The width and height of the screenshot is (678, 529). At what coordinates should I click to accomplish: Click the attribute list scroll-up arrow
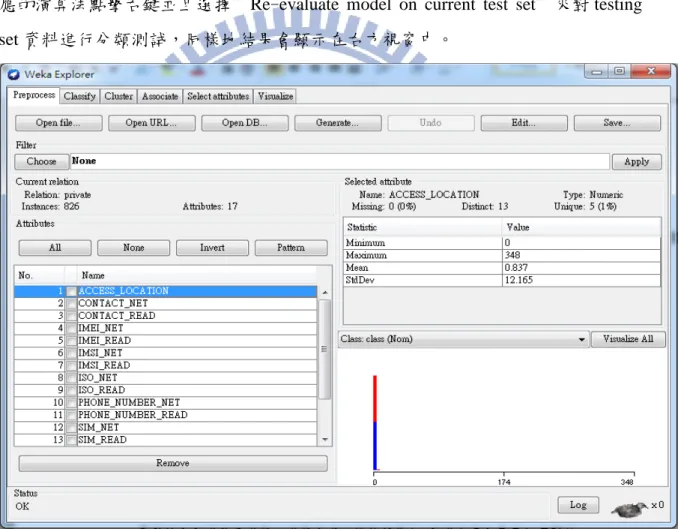pyautogui.click(x=325, y=293)
